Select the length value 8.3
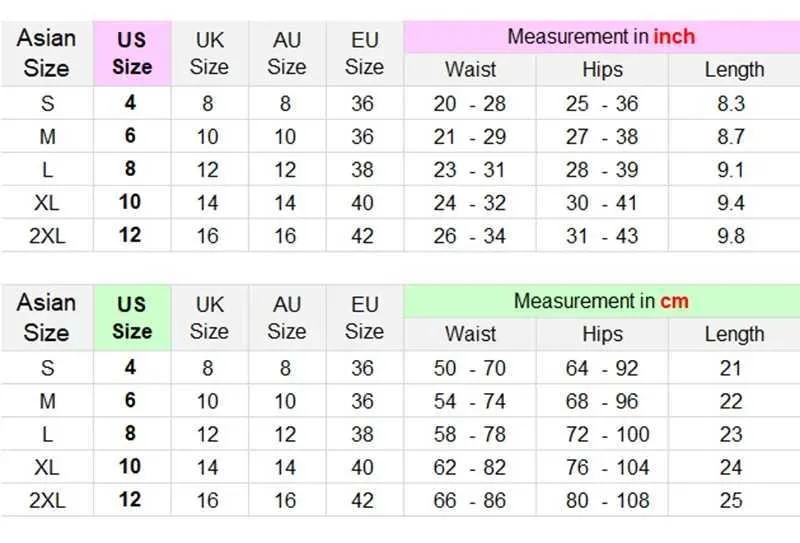Image resolution: width=800 pixels, height=543 pixels. (731, 104)
